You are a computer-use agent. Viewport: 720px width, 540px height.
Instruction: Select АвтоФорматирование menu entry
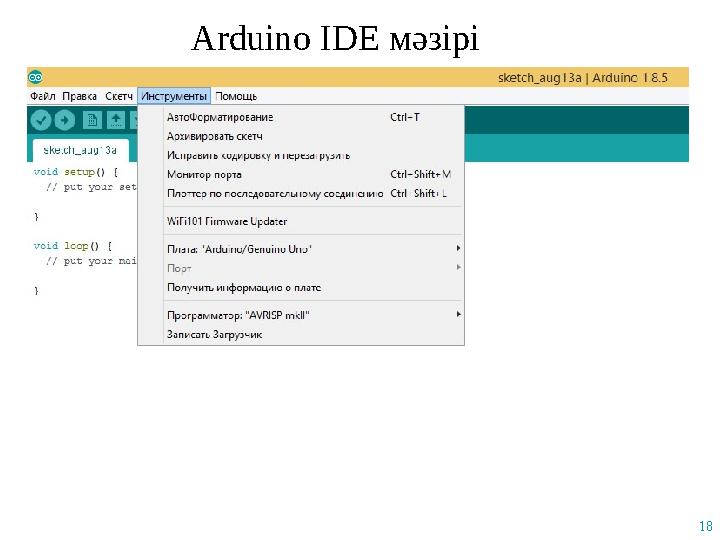pos(301,117)
